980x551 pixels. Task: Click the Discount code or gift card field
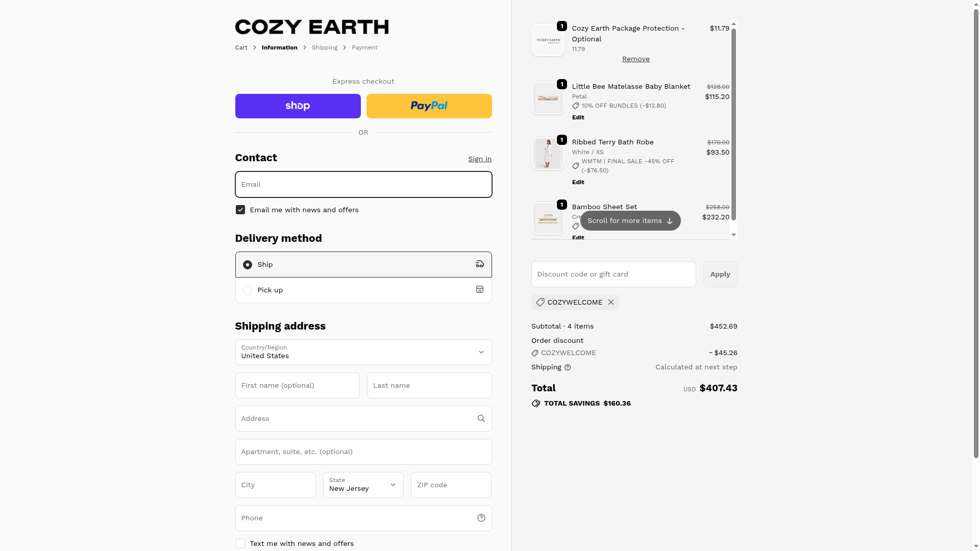tap(613, 274)
